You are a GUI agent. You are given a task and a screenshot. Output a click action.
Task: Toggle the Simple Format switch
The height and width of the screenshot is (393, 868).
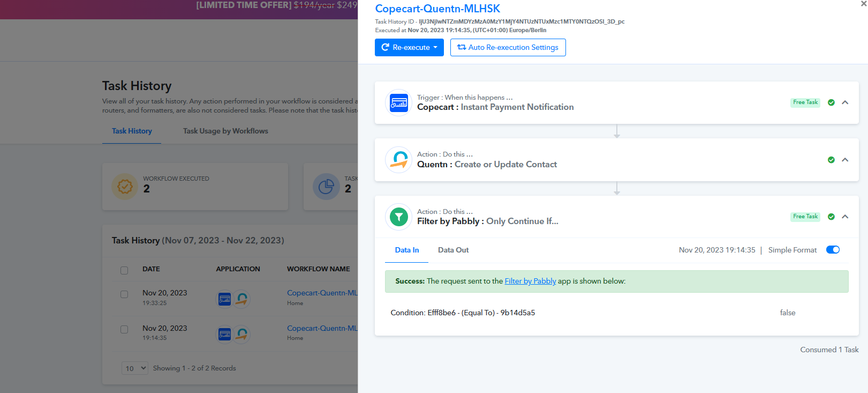833,250
